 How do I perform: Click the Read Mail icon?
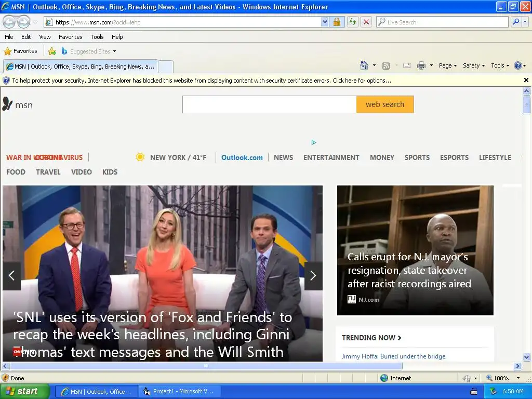point(407,65)
